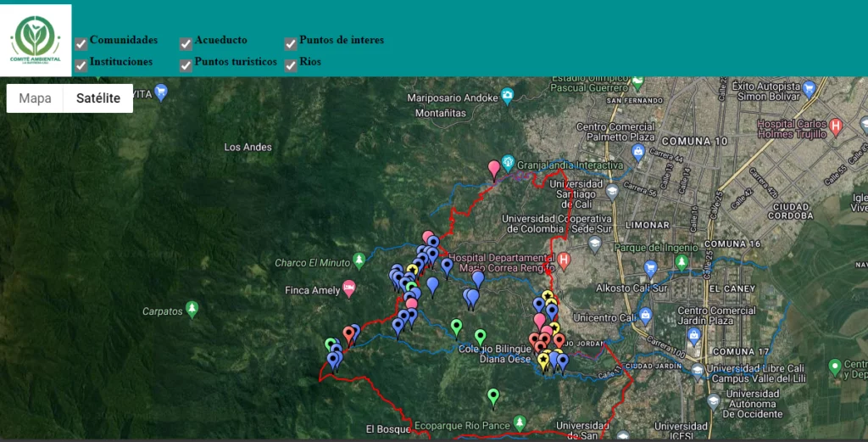Screen dimensions: 868x442
Task: Click the Ecoparque Río Pance marker
Action: (x=520, y=422)
